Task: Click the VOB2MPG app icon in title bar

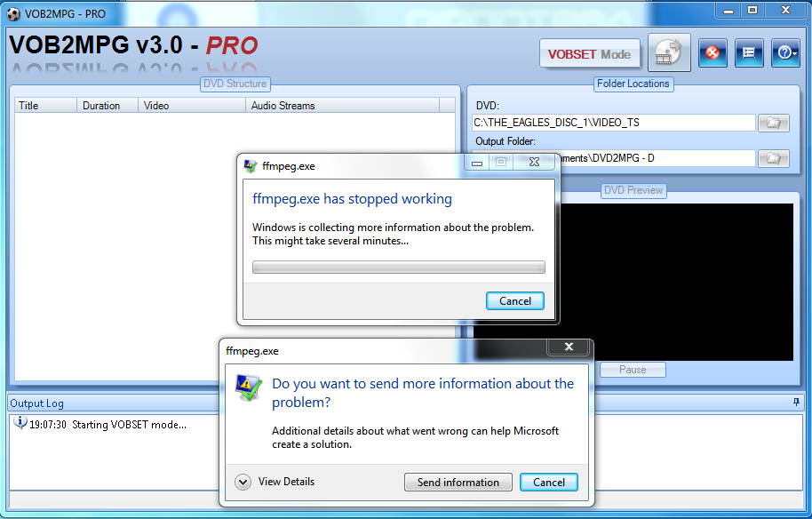Action: 13,14
